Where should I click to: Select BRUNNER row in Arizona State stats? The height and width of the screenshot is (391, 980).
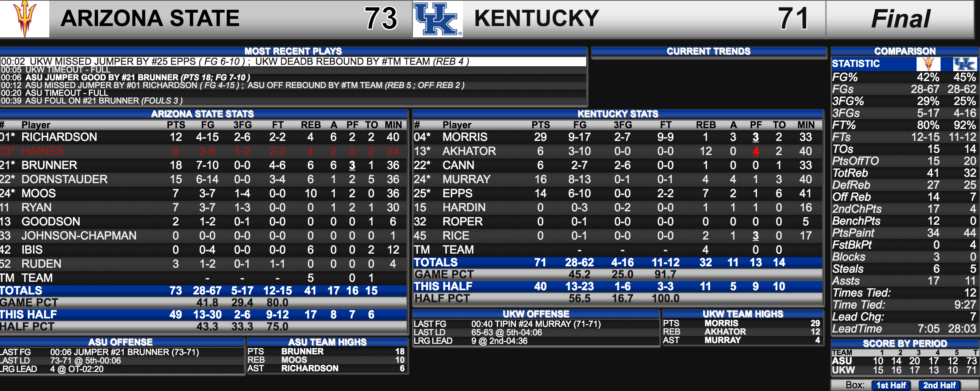click(x=203, y=165)
